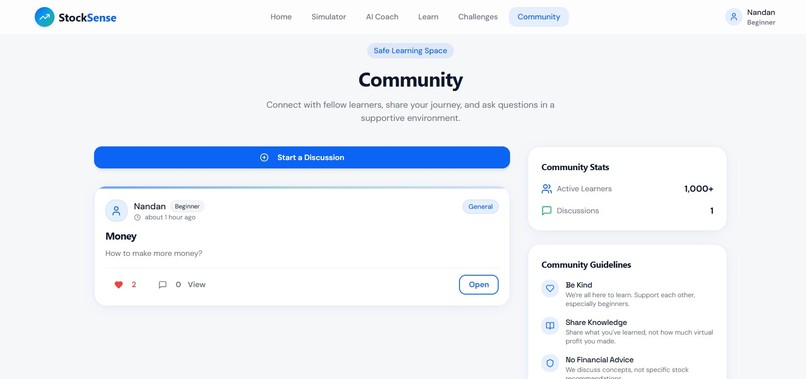Click the Safe Learning Space badge

pos(410,51)
